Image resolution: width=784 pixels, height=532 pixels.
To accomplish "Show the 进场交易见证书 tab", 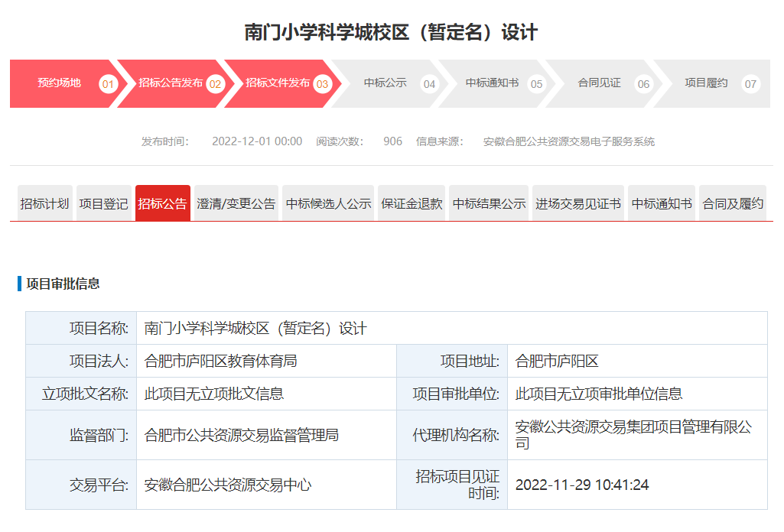I will click(578, 203).
